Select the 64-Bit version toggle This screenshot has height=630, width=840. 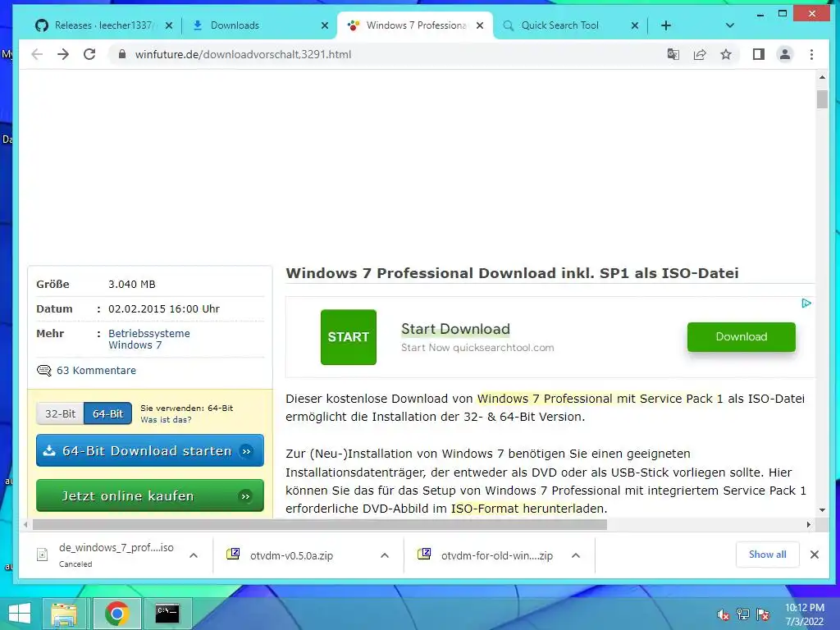107,413
